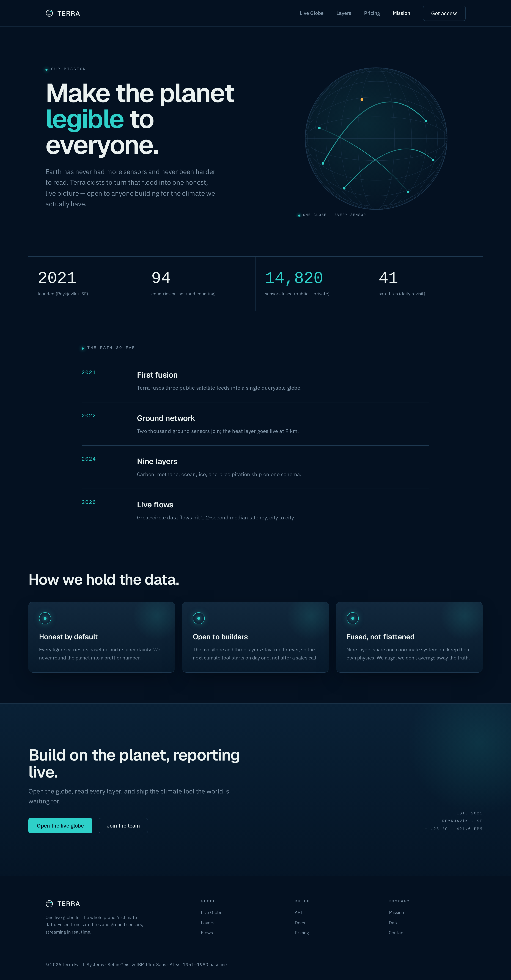Click the Nine layers timeline heading
This screenshot has width=511, height=980.
(x=157, y=461)
